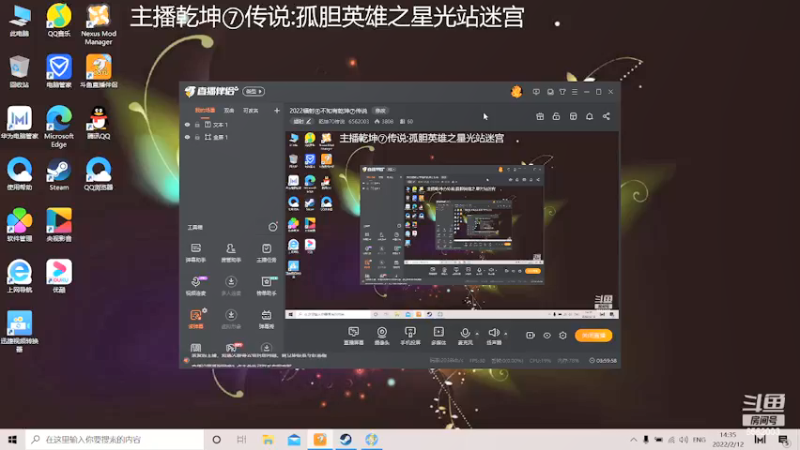Open the bell notifications icon above the preview
The width and height of the screenshot is (800, 450).
tap(589, 116)
